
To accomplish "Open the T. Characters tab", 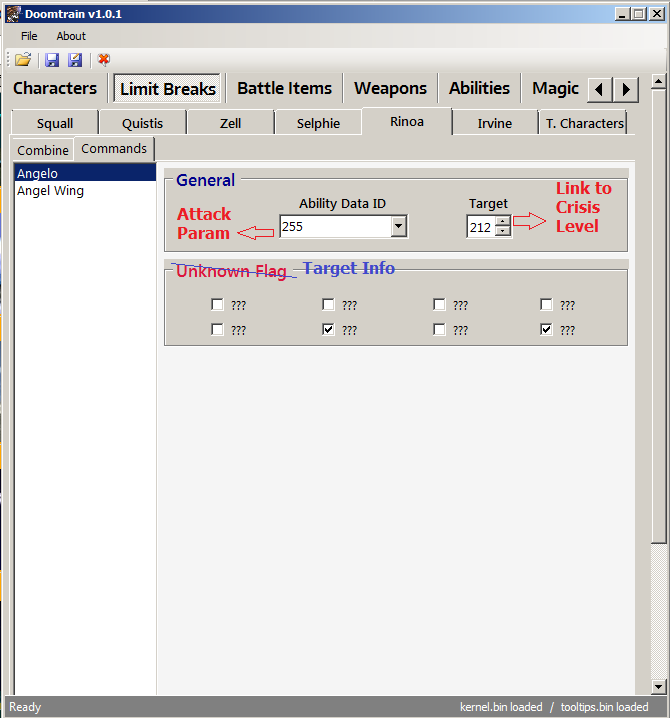I will (584, 123).
